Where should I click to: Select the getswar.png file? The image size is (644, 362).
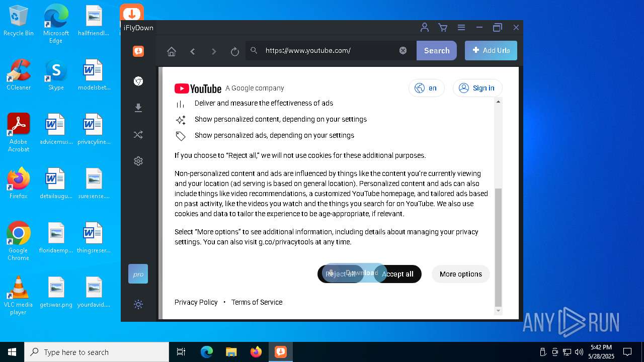coord(56,292)
